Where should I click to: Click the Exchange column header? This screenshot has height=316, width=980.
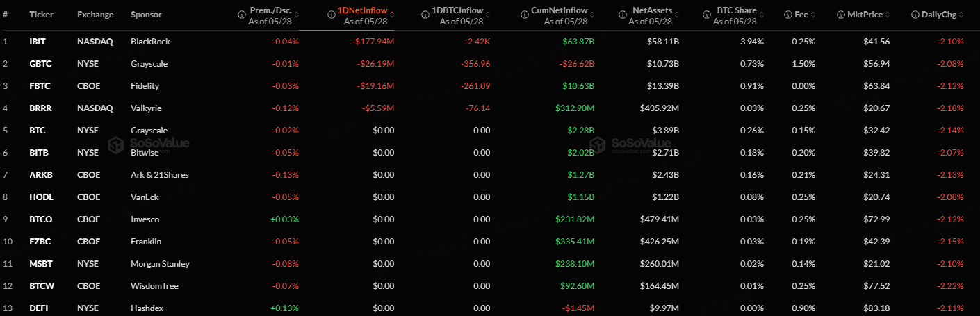pos(96,14)
